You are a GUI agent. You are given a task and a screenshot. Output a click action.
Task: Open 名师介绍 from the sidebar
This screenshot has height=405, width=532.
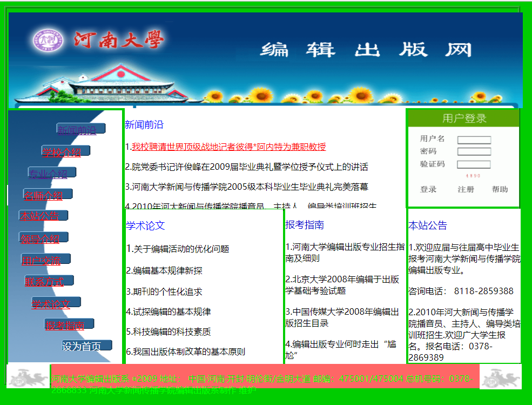coord(44,195)
